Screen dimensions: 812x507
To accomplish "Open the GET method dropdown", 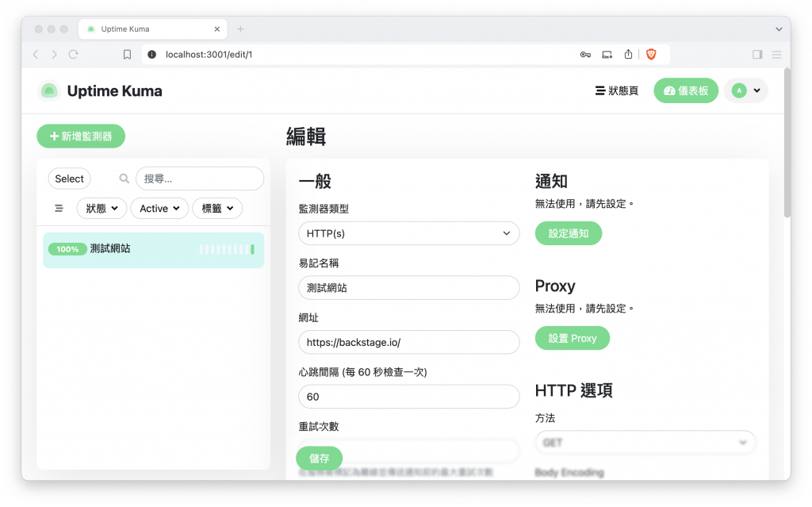I will [645, 443].
